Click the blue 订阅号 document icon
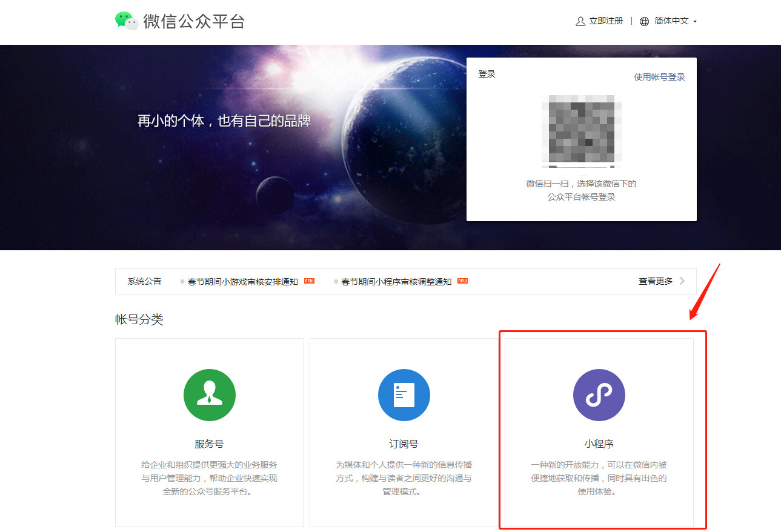The width and height of the screenshot is (781, 532). click(x=404, y=395)
